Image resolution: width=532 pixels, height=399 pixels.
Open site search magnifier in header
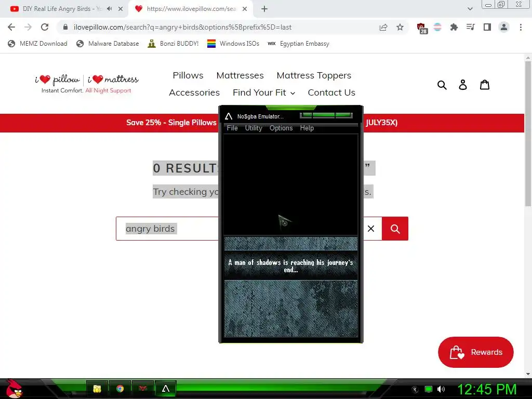tap(442, 85)
